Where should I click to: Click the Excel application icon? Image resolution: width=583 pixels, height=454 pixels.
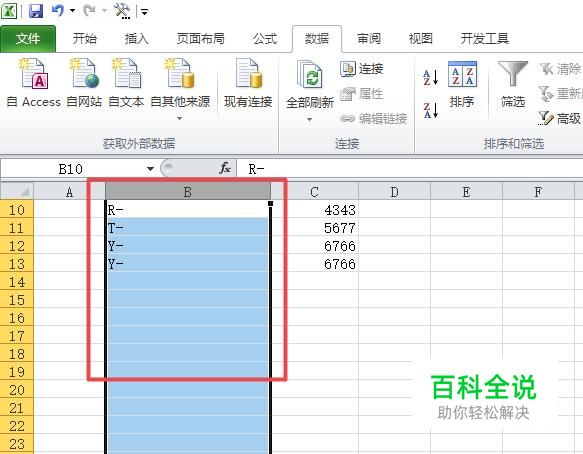click(x=9, y=11)
